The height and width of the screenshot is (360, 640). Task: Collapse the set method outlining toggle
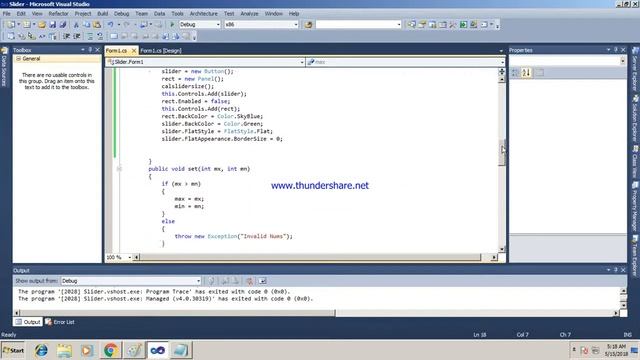(x=119, y=169)
